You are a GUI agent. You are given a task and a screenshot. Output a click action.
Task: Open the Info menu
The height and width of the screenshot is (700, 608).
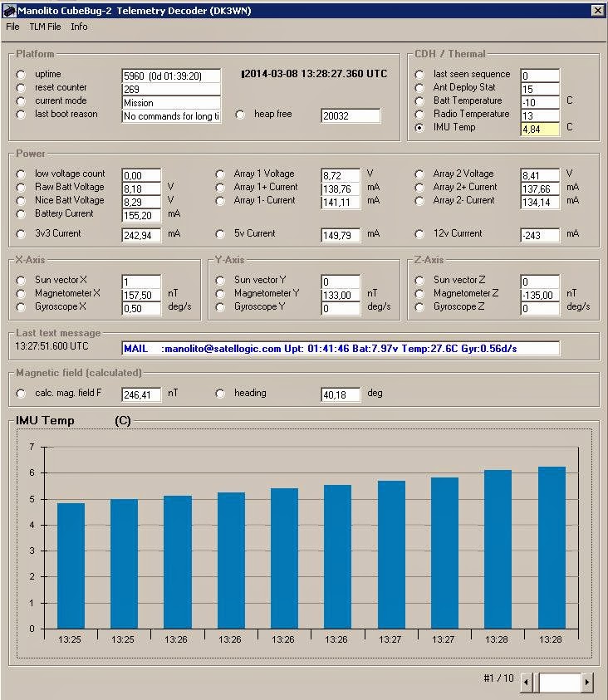coord(79,27)
